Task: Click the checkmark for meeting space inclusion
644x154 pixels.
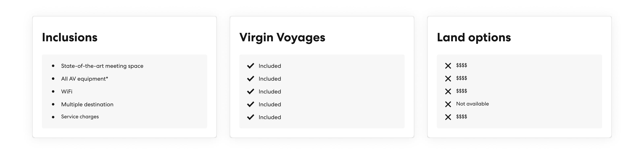Action: click(x=251, y=66)
